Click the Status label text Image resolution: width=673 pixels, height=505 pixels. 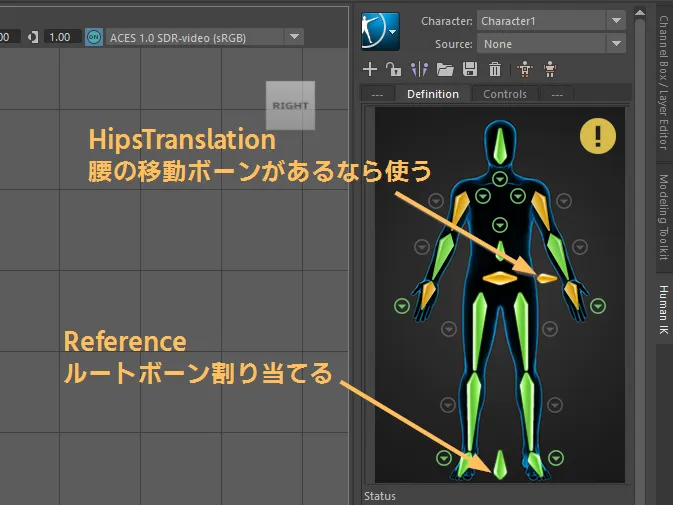(x=380, y=496)
